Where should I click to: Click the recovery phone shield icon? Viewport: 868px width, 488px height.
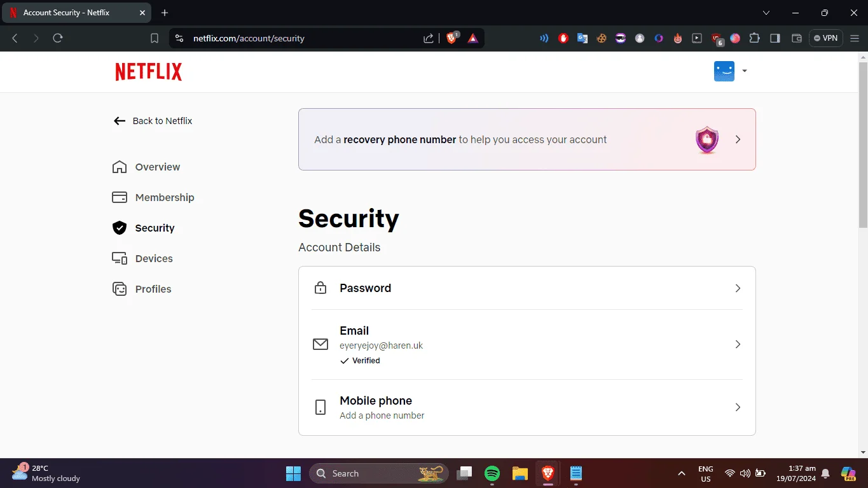706,139
